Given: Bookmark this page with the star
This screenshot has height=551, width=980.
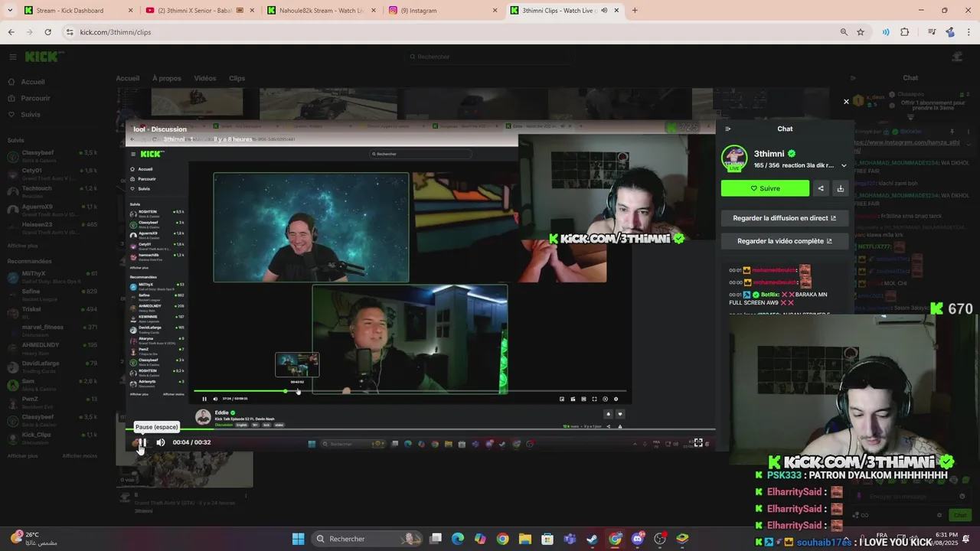Looking at the screenshot, I should click(x=861, y=32).
